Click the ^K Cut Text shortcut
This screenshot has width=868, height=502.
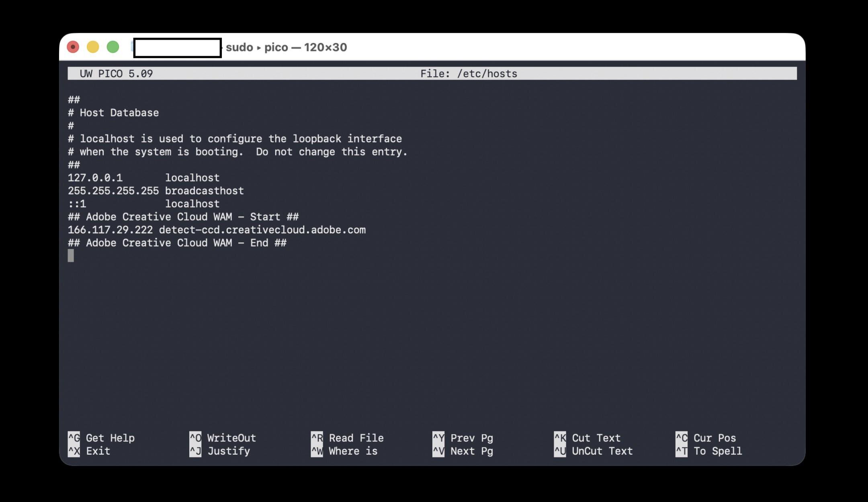pyautogui.click(x=587, y=438)
